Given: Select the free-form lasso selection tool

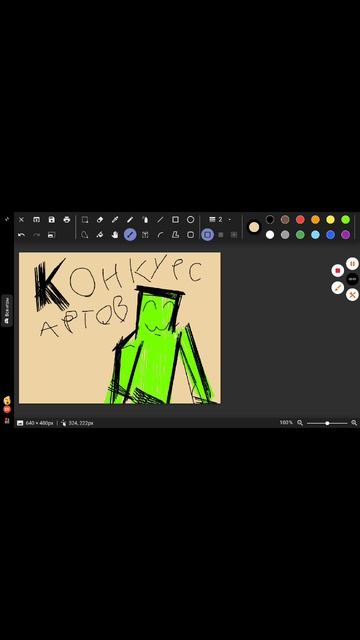Looking at the screenshot, I should click(x=84, y=235).
